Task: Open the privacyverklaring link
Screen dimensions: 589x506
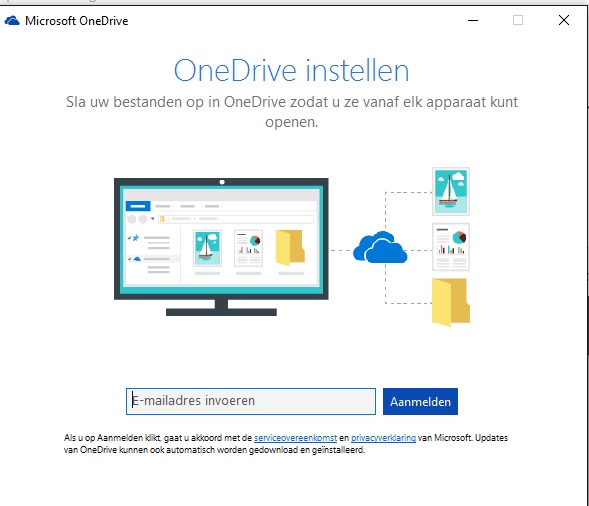Action: [x=383, y=438]
